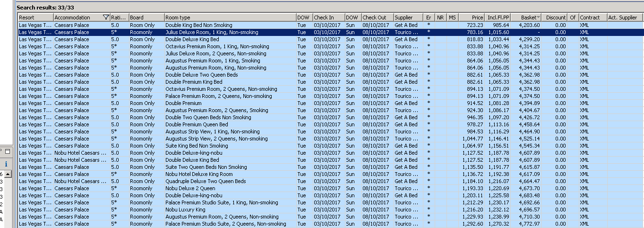The height and width of the screenshot is (228, 644).
Task: Click Basket value 4,203.60
Action: coord(529,25)
